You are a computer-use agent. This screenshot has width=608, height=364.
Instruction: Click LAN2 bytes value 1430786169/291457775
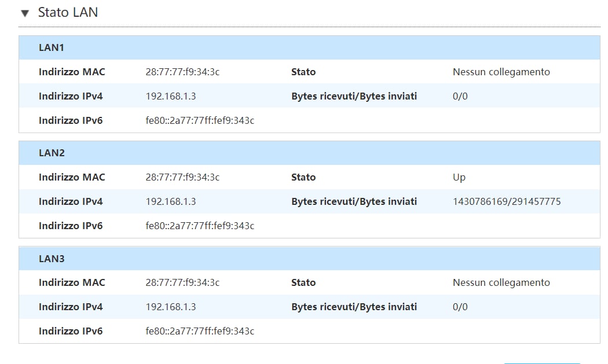(x=507, y=201)
